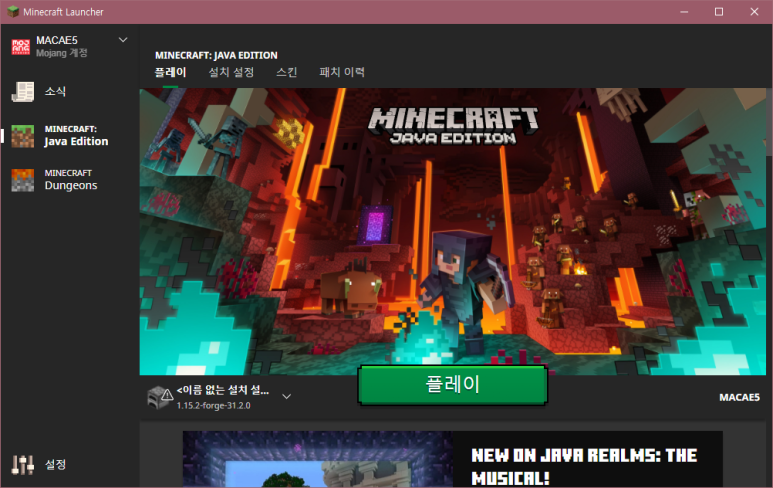Open the Java Realms: The Musical headline
Viewport: 773px width, 488px height.
[x=584, y=466]
